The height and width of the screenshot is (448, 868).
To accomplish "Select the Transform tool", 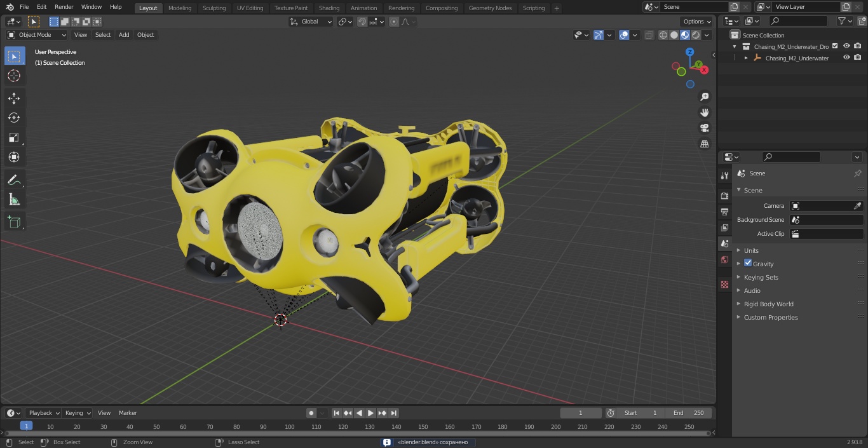I will click(14, 157).
